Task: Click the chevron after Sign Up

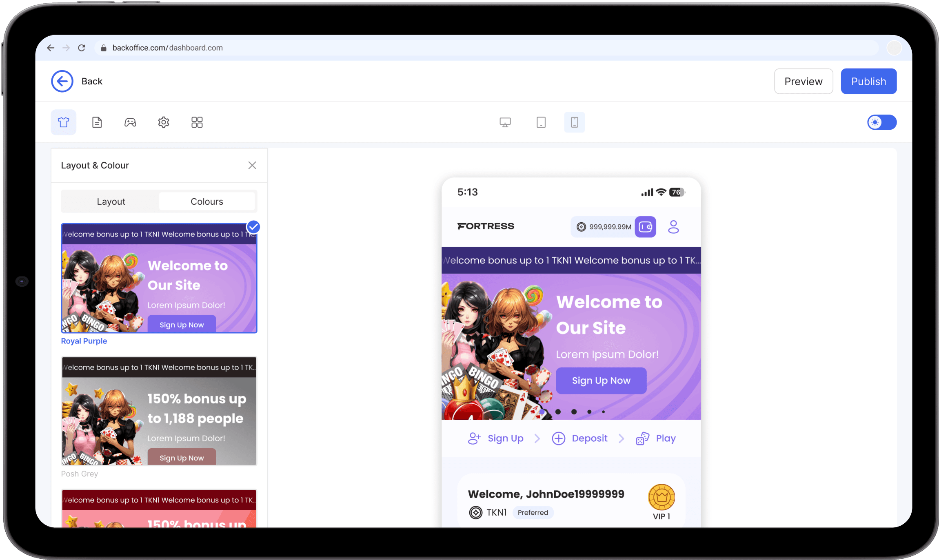Action: click(x=537, y=438)
